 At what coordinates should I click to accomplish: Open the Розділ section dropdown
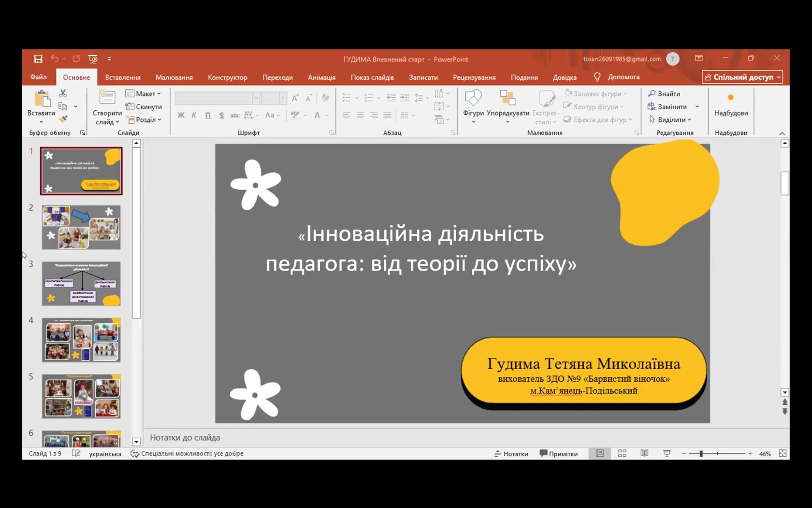[144, 120]
